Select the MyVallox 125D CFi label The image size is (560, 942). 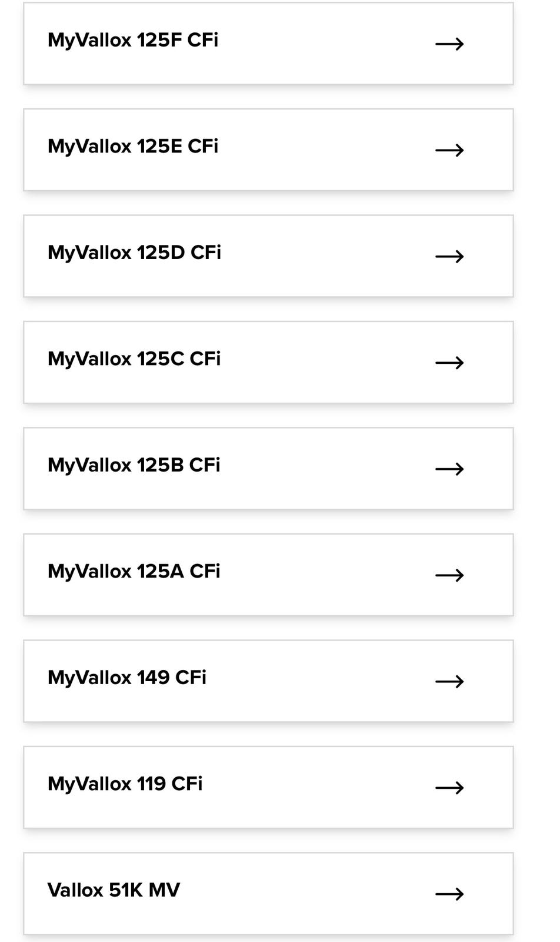134,253
